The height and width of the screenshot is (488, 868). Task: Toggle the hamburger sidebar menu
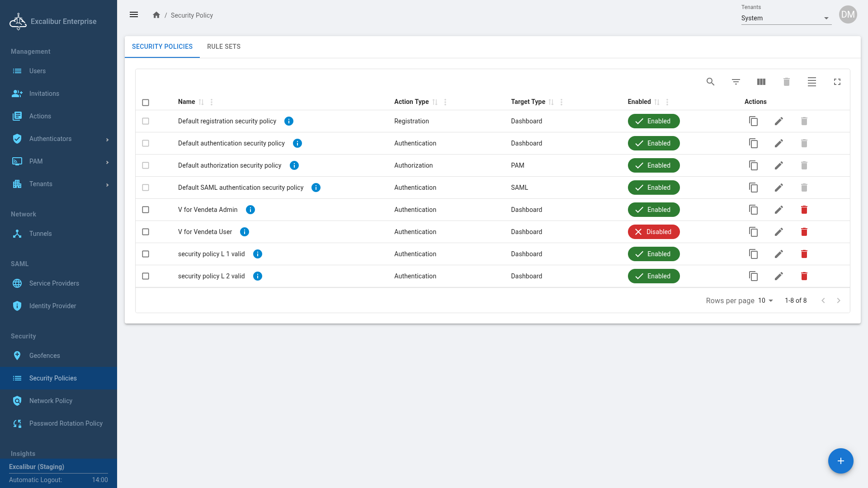[x=134, y=15]
